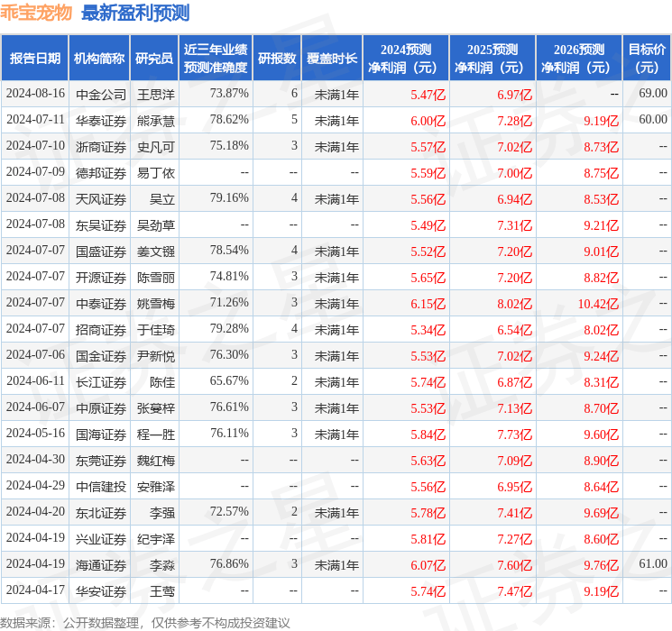Click the 研究员 column header
Viewport: 672px width, 631px height.
[154, 59]
